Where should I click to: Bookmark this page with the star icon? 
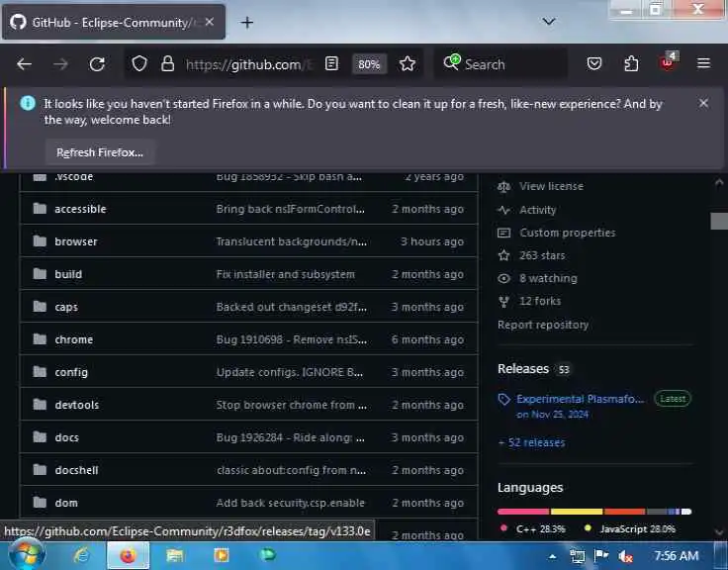click(x=408, y=63)
